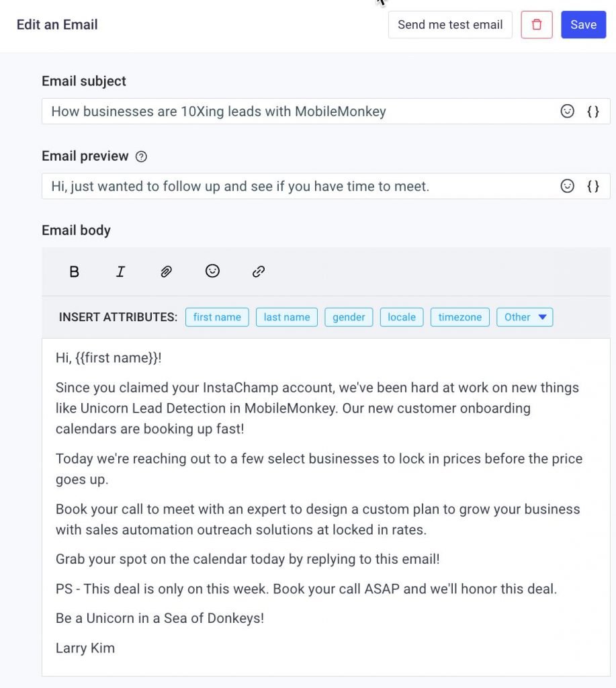
Task: Click the red trash delete icon
Action: tap(537, 25)
